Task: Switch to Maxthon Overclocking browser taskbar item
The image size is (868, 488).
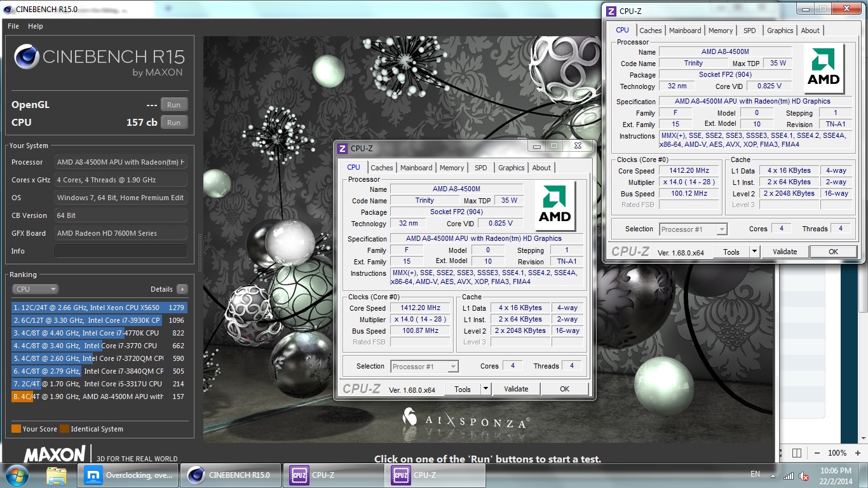Action: pyautogui.click(x=127, y=475)
